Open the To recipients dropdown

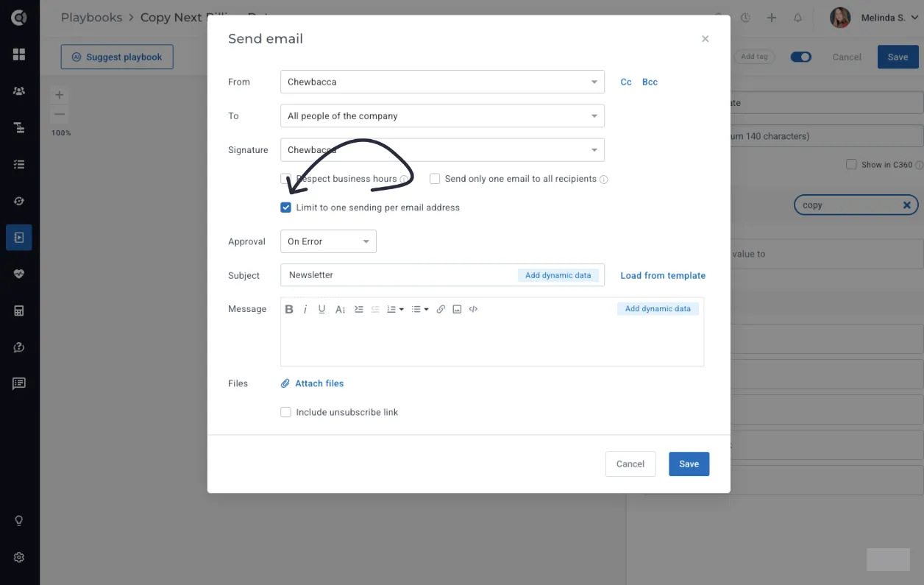442,116
